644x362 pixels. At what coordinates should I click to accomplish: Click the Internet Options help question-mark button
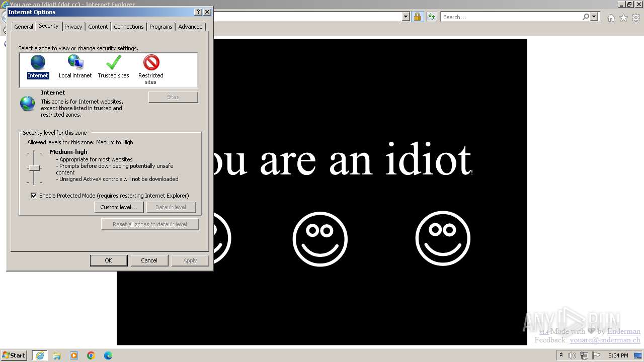[x=198, y=12]
